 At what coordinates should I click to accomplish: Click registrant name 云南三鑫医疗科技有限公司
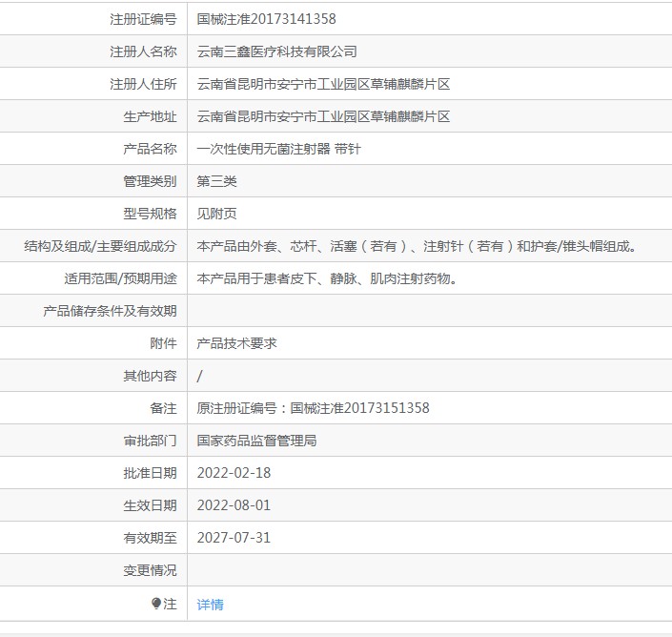tap(276, 51)
